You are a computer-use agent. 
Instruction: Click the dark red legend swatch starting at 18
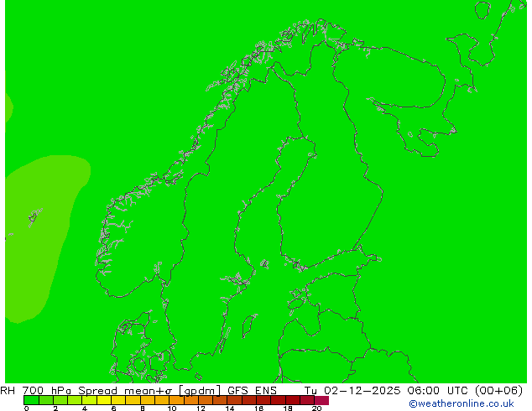point(293,400)
